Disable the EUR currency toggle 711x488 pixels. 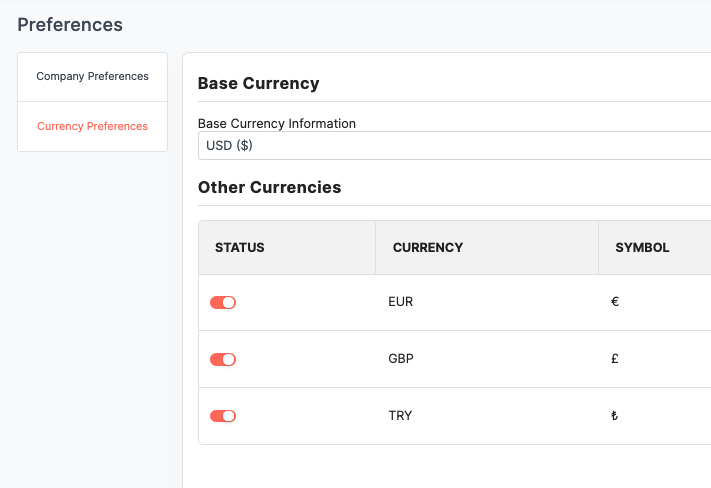pyautogui.click(x=223, y=303)
